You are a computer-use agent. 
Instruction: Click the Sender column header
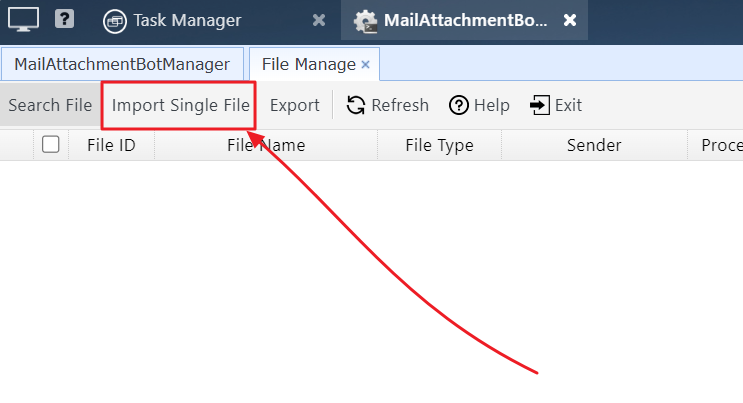pyautogui.click(x=594, y=145)
